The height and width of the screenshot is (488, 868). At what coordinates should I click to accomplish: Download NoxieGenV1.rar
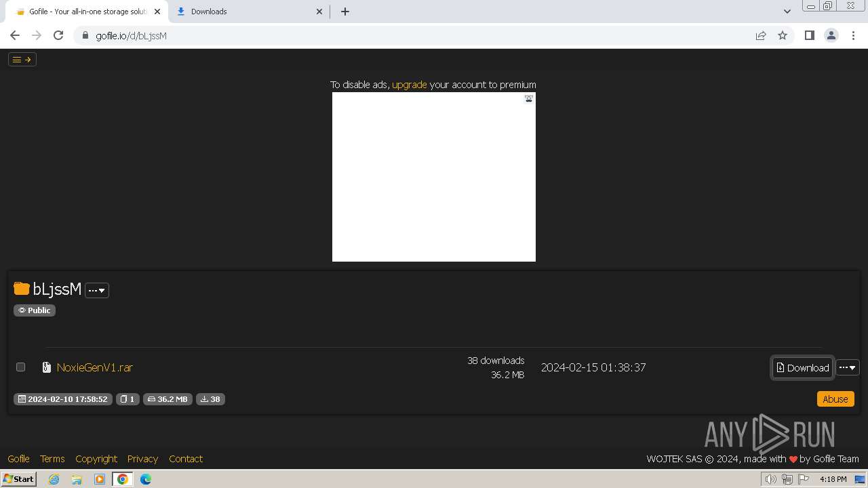802,367
